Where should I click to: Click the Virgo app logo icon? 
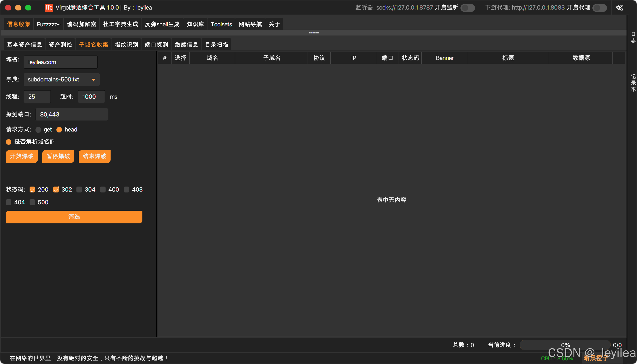tap(49, 8)
